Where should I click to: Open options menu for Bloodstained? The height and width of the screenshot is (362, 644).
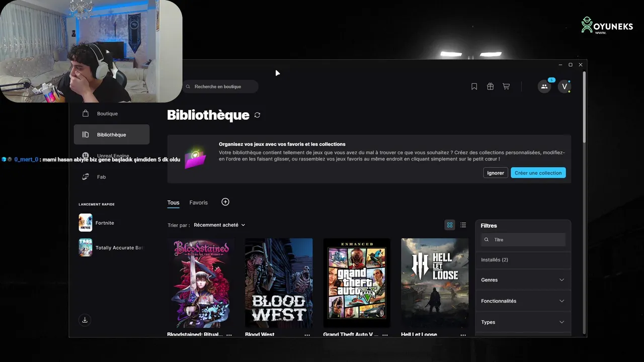click(229, 334)
